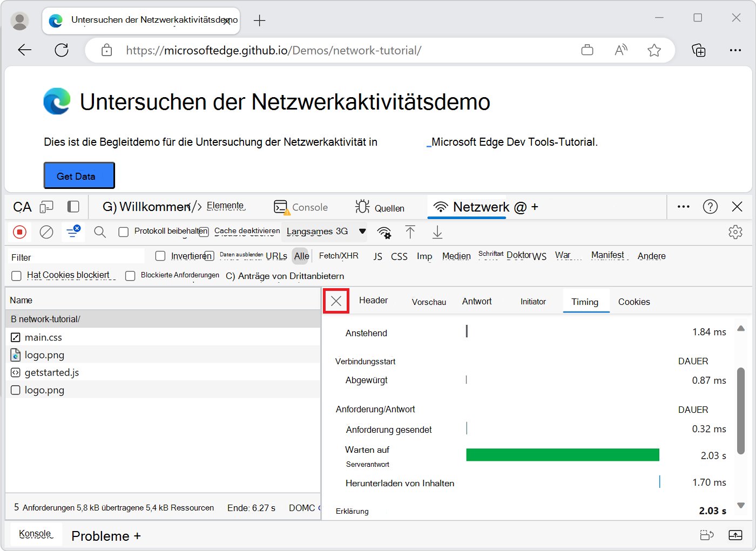Image resolution: width=756 pixels, height=551 pixels.
Task: Open network conditions Wi-Fi gear icon
Action: point(384,233)
